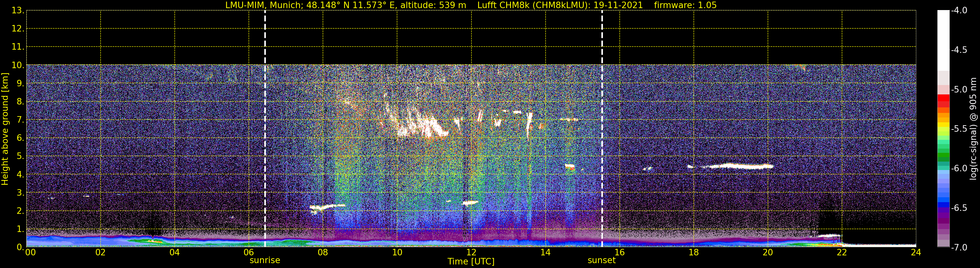Click the height axis tick '5.'
The height and width of the screenshot is (268, 980).
click(20, 156)
